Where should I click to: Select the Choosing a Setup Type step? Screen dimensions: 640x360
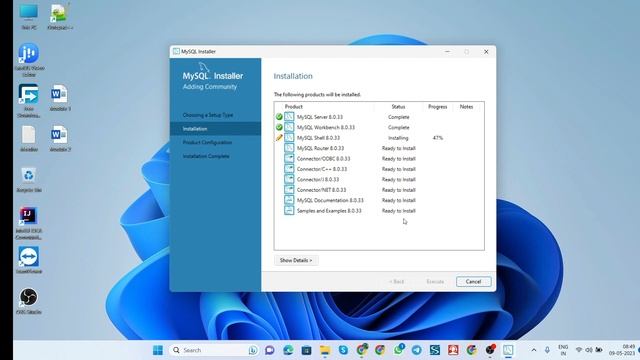pyautogui.click(x=208, y=115)
